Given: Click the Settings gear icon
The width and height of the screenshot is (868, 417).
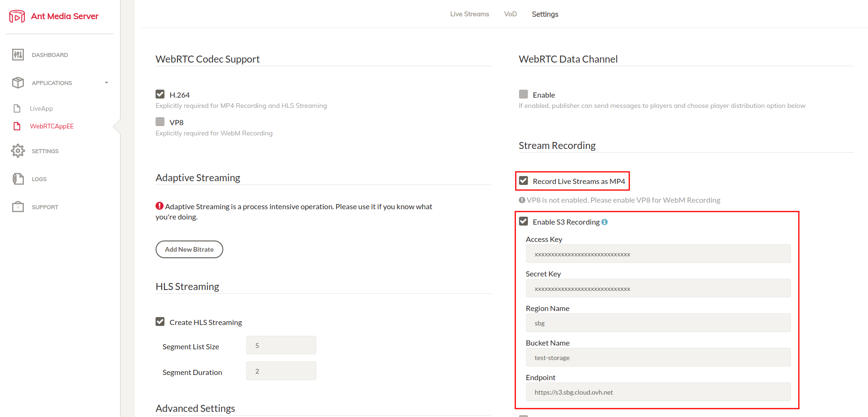Looking at the screenshot, I should pos(18,151).
